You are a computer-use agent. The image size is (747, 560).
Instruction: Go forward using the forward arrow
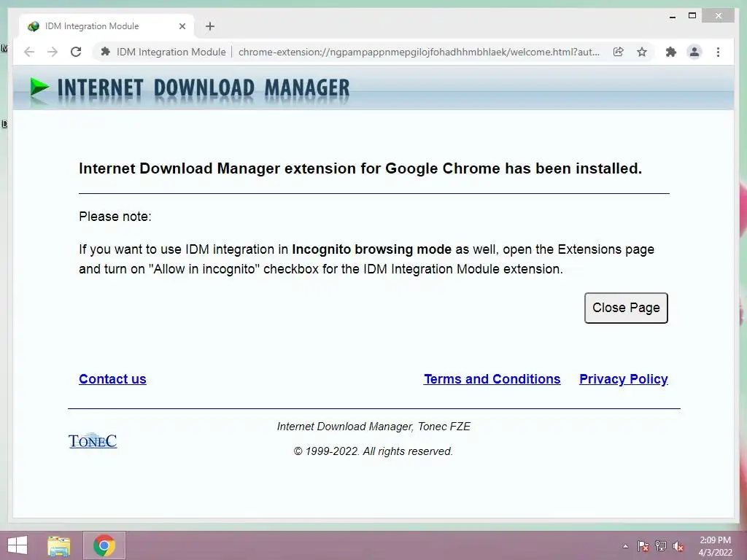click(x=53, y=52)
